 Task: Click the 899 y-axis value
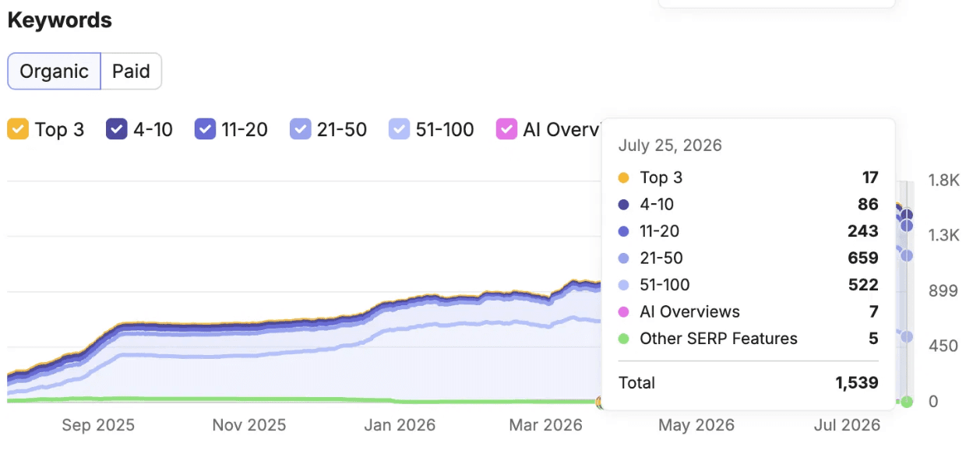click(943, 291)
